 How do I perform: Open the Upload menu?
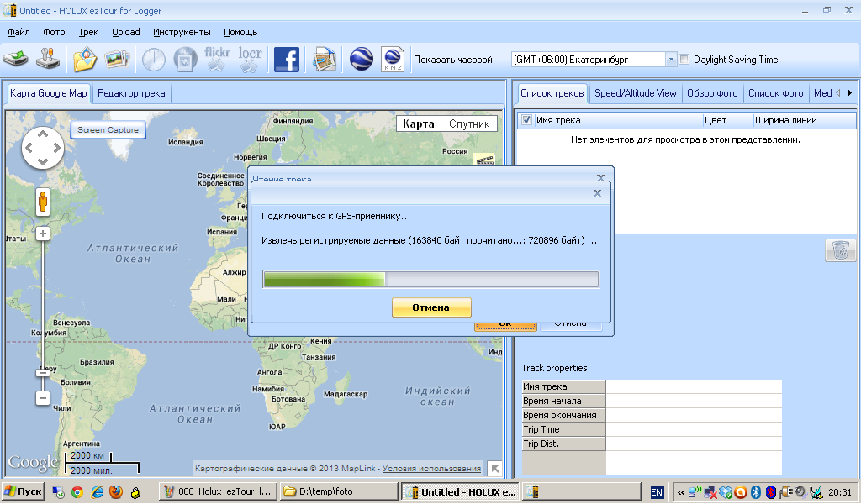click(126, 32)
